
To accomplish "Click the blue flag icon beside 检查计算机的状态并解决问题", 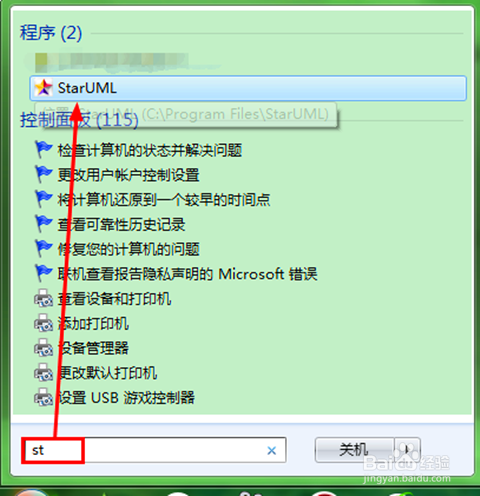I will click(43, 150).
